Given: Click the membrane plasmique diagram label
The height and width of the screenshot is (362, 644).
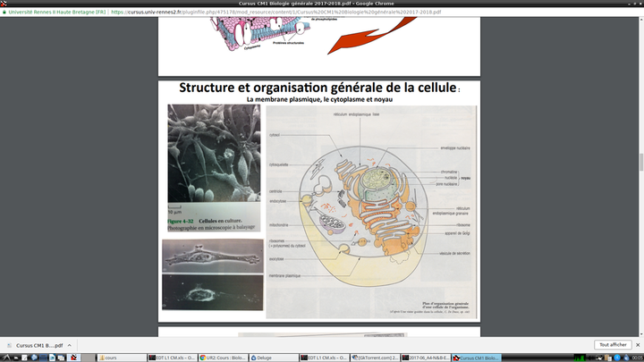Looking at the screenshot, I should click(284, 276).
